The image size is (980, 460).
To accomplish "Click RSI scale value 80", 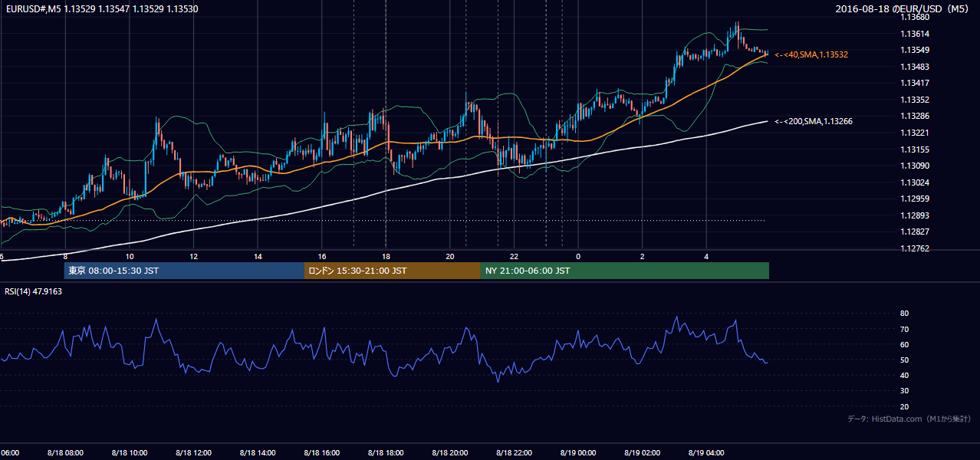I will 904,314.
